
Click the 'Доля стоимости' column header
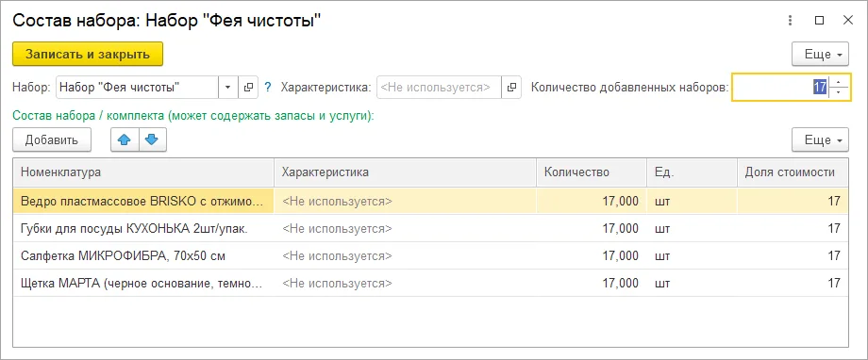tap(793, 172)
